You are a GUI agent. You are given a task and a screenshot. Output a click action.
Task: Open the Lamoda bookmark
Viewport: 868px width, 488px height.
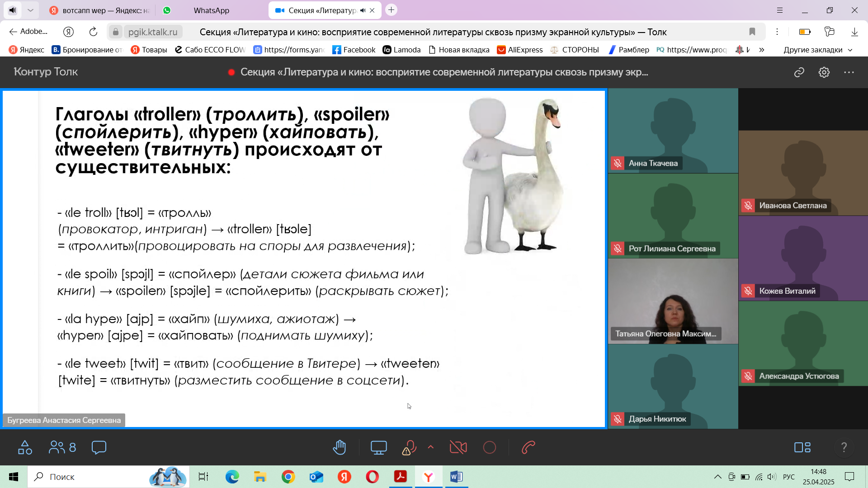tap(401, 50)
